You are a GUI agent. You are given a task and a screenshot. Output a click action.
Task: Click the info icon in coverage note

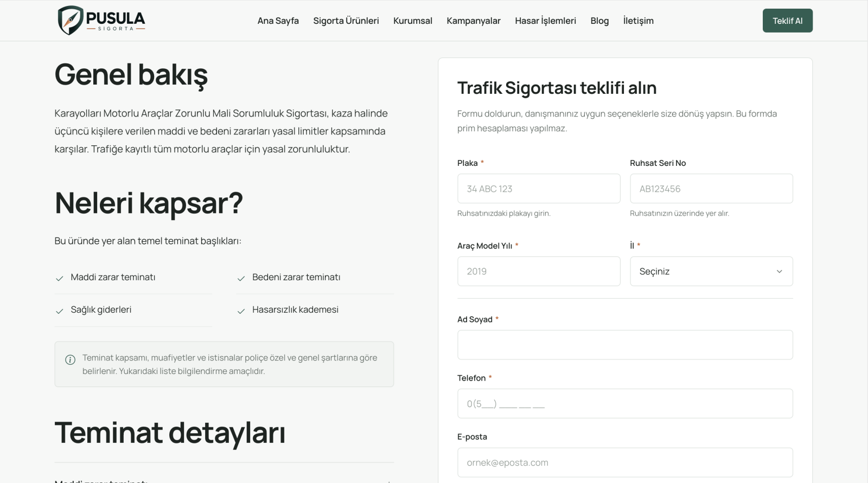[x=70, y=359]
